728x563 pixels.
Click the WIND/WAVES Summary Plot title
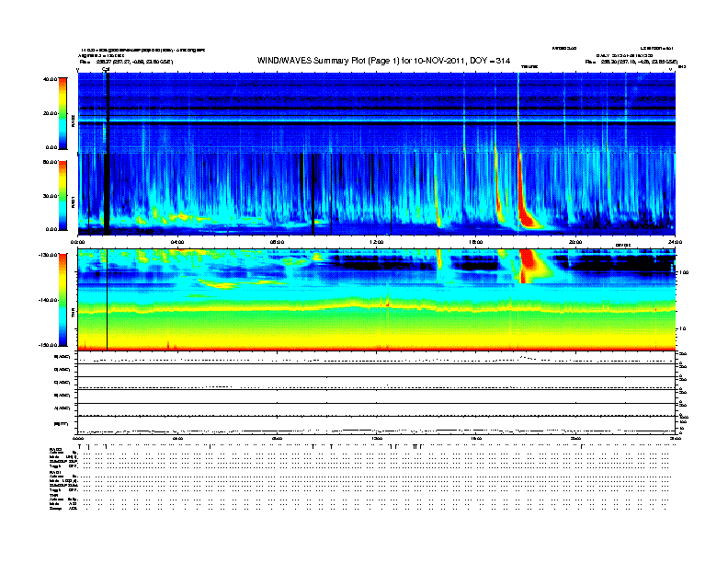point(383,61)
